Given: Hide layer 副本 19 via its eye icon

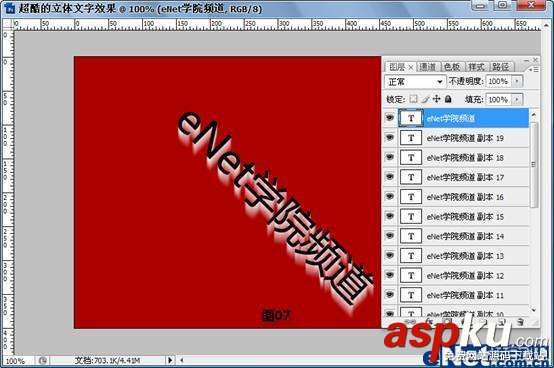Looking at the screenshot, I should pyautogui.click(x=390, y=137).
